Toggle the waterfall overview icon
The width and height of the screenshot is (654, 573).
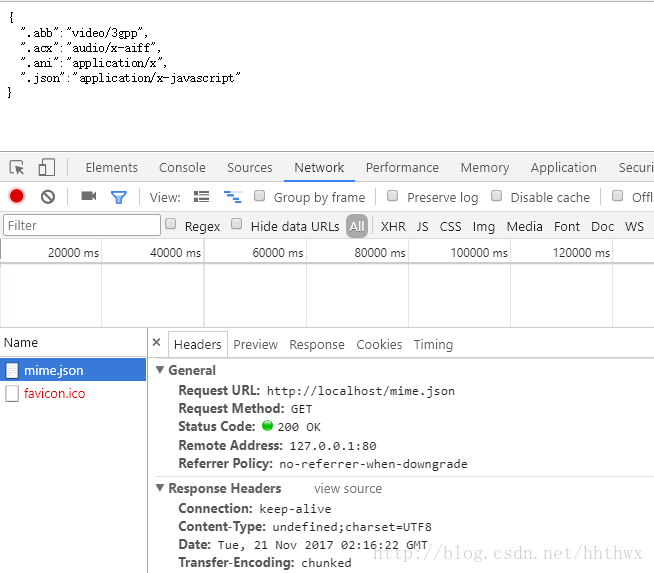point(233,196)
